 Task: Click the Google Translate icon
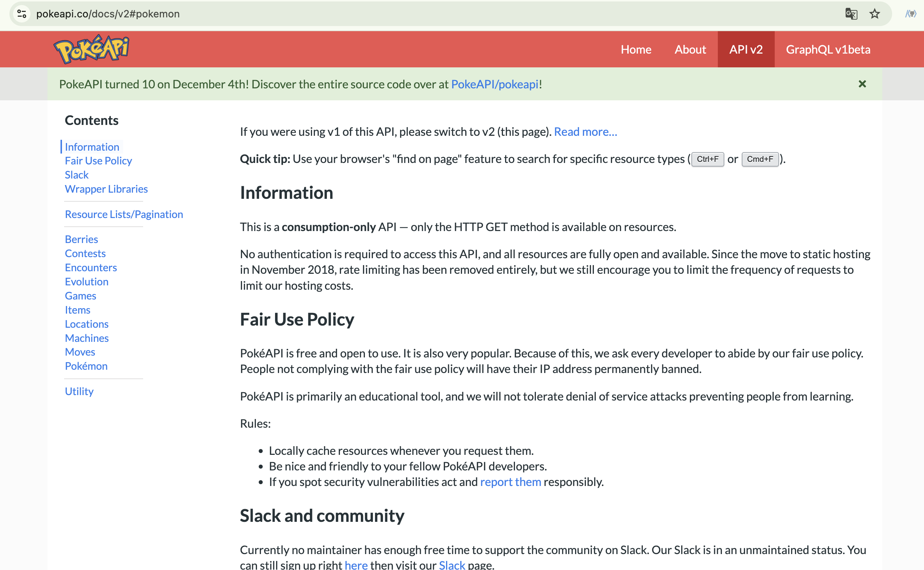click(x=851, y=14)
